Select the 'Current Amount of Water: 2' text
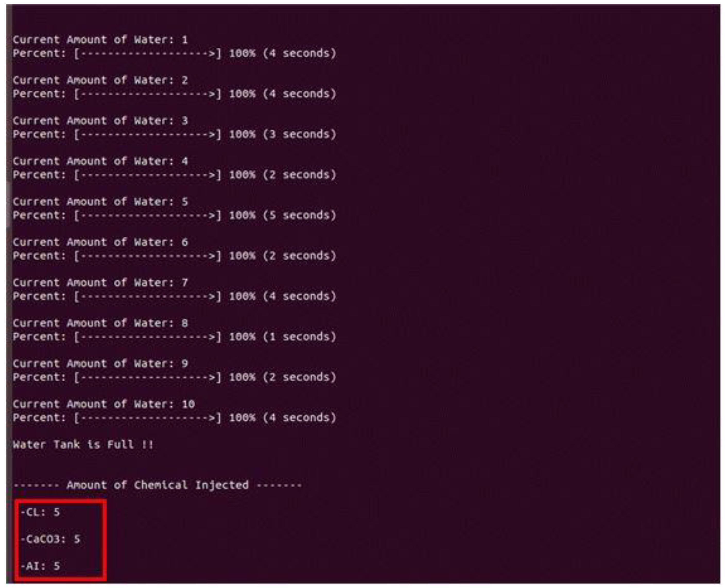The height and width of the screenshot is (588, 727). (x=100, y=81)
